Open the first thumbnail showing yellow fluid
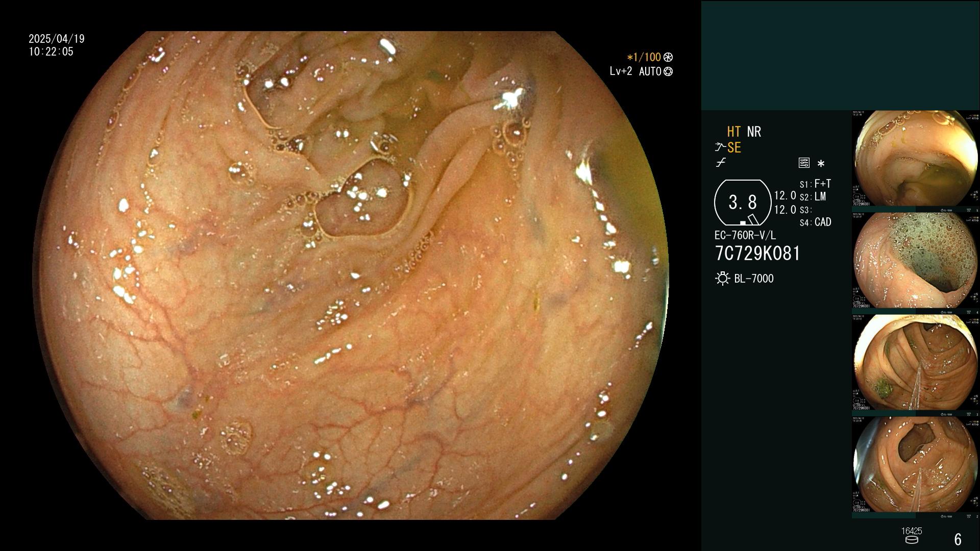The height and width of the screenshot is (551, 980). (x=916, y=158)
